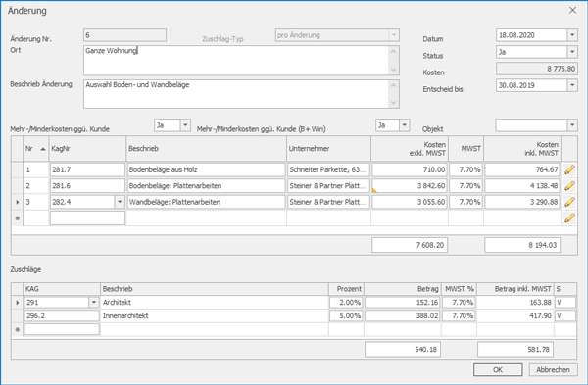Select the Prozent cell 5.00%

tap(346, 316)
